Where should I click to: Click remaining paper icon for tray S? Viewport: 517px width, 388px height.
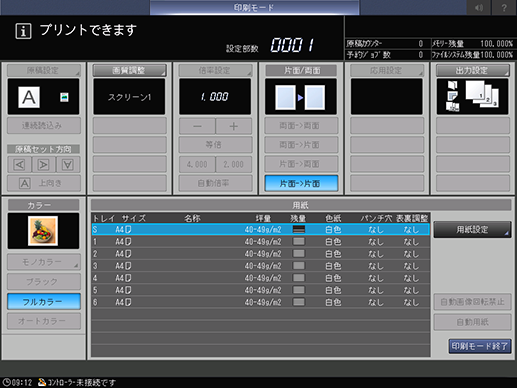(299, 229)
